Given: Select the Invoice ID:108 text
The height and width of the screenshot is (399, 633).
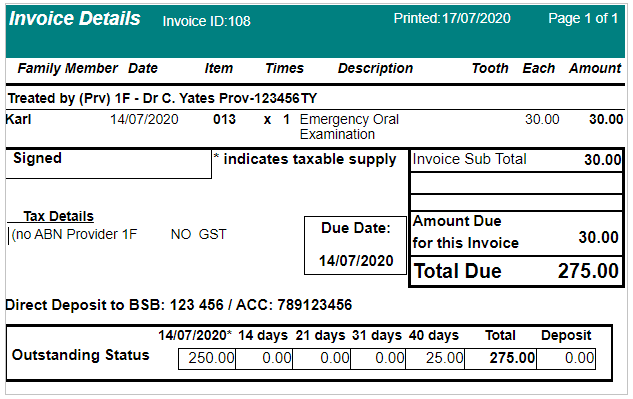Looking at the screenshot, I should coord(206,21).
